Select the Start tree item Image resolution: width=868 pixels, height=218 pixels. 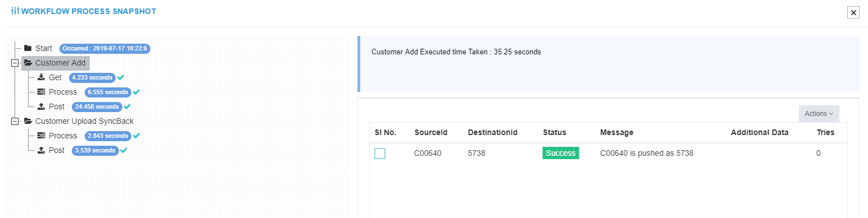tap(43, 48)
